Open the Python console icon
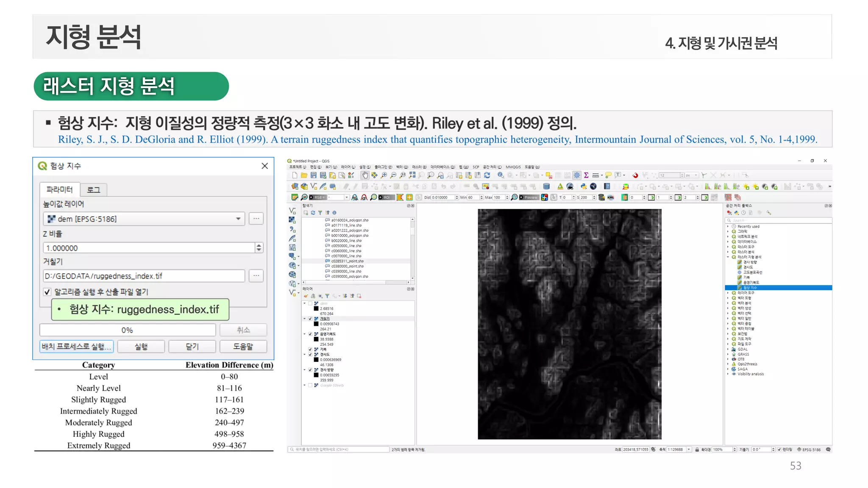Viewport: 868px width, 488px height. [584, 186]
